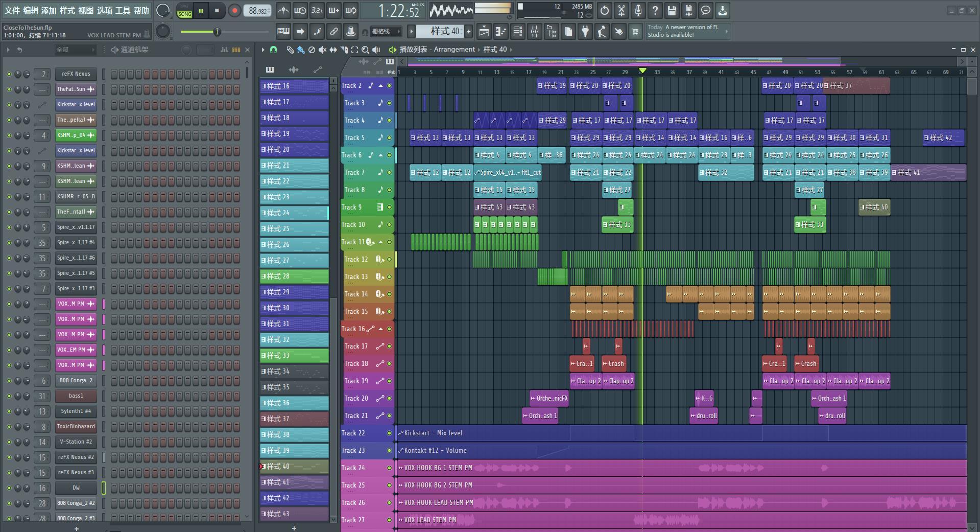Select the Zoom magnifier tool in playlist
Image resolution: width=980 pixels, height=532 pixels.
point(365,50)
